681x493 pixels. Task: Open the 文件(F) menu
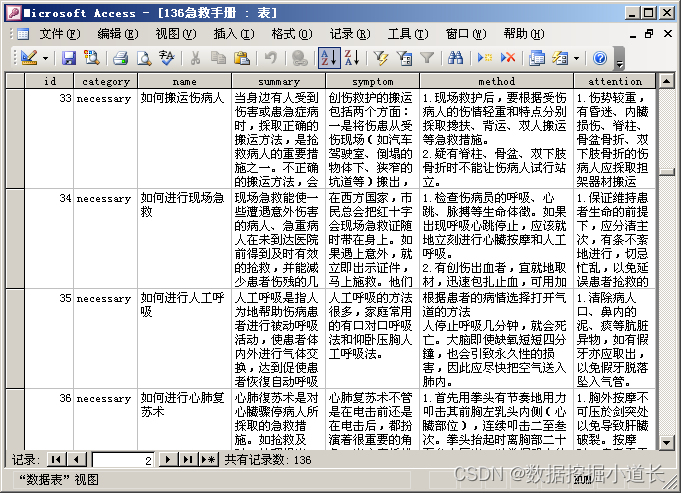[60, 34]
